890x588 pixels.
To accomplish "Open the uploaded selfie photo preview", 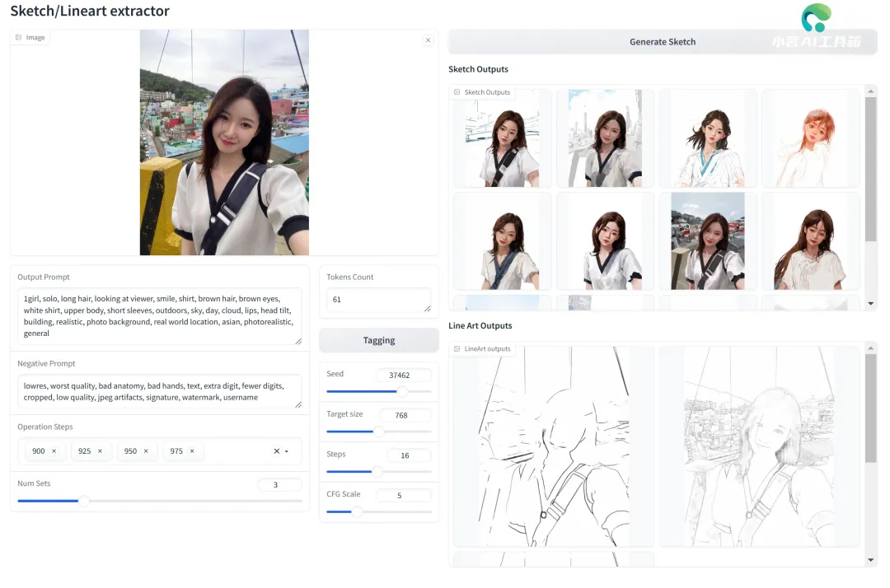I will 224,142.
